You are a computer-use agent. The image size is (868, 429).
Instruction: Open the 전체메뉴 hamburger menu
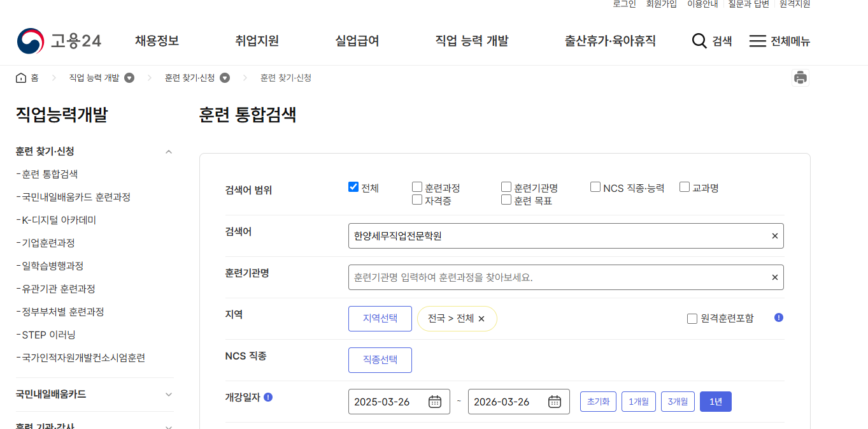(757, 41)
